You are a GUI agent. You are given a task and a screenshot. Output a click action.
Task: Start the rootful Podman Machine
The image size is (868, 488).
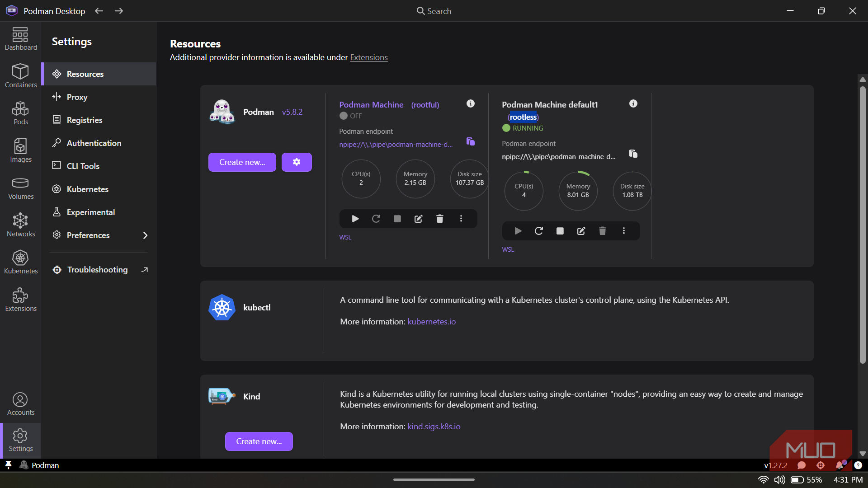355,219
